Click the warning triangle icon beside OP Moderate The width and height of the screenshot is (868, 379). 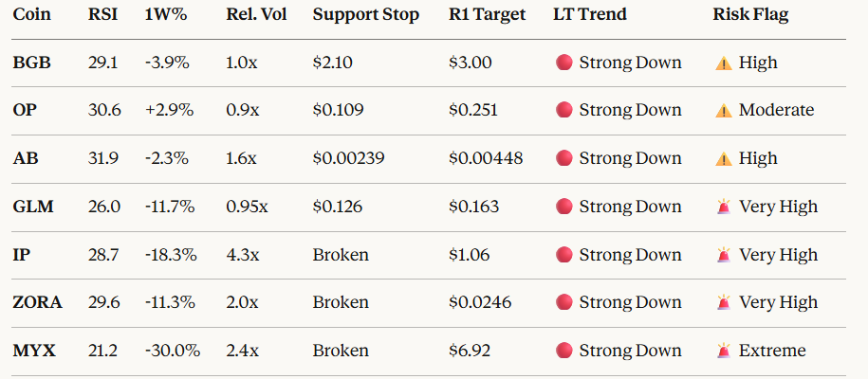[723, 111]
